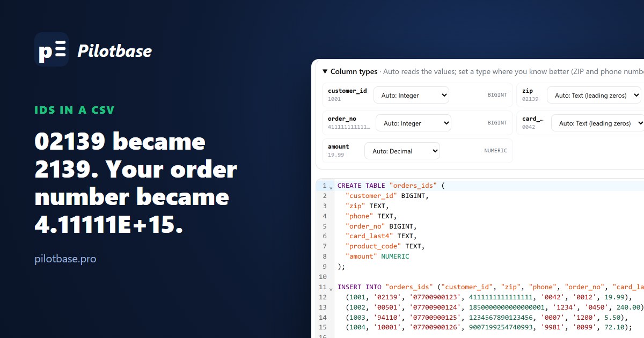Screen dimensions: 644x338
Task: Click code line "card_last4" TEXT
Action: pos(381,236)
